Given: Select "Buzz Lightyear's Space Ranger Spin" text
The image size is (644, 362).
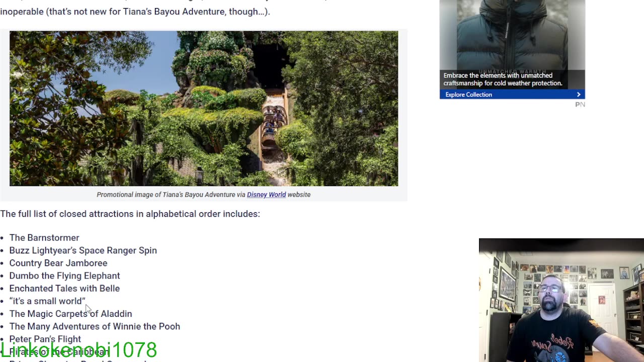Looking at the screenshot, I should [83, 250].
